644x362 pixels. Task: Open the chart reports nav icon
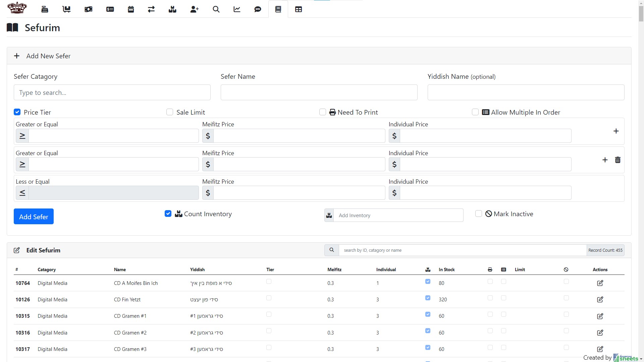[x=237, y=9]
